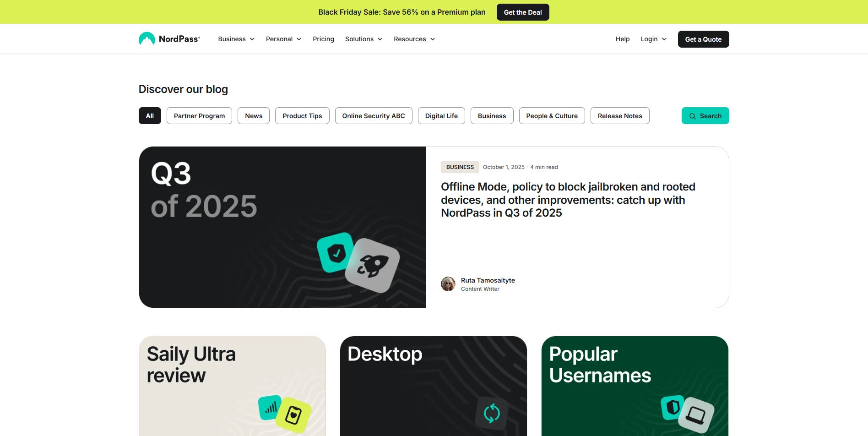Open the Desktop article card
868x436 pixels.
tap(434, 386)
